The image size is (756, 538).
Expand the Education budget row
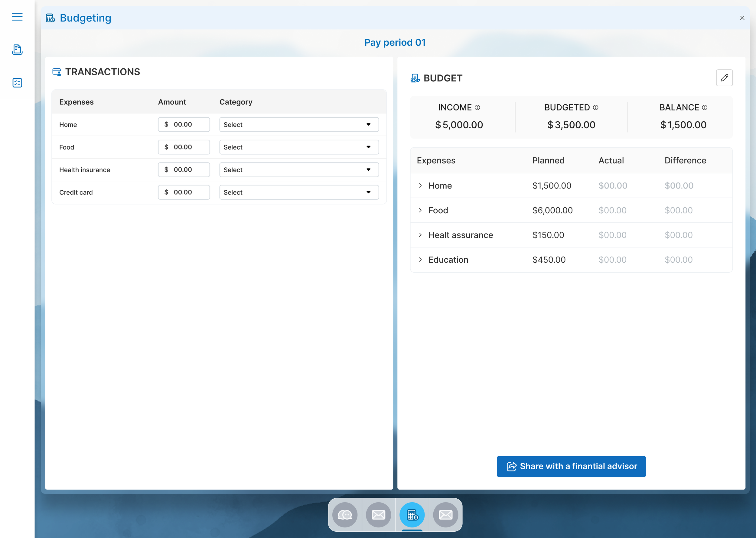tap(420, 260)
